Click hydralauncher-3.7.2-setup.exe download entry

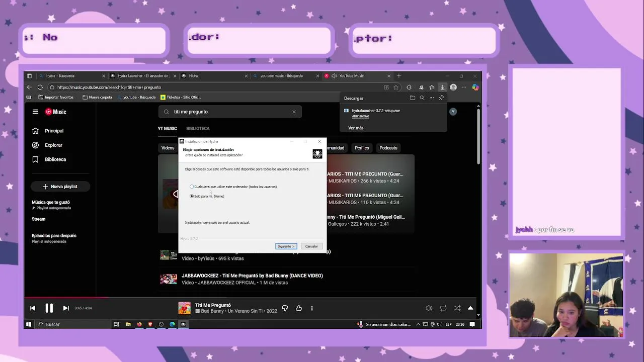[376, 111]
